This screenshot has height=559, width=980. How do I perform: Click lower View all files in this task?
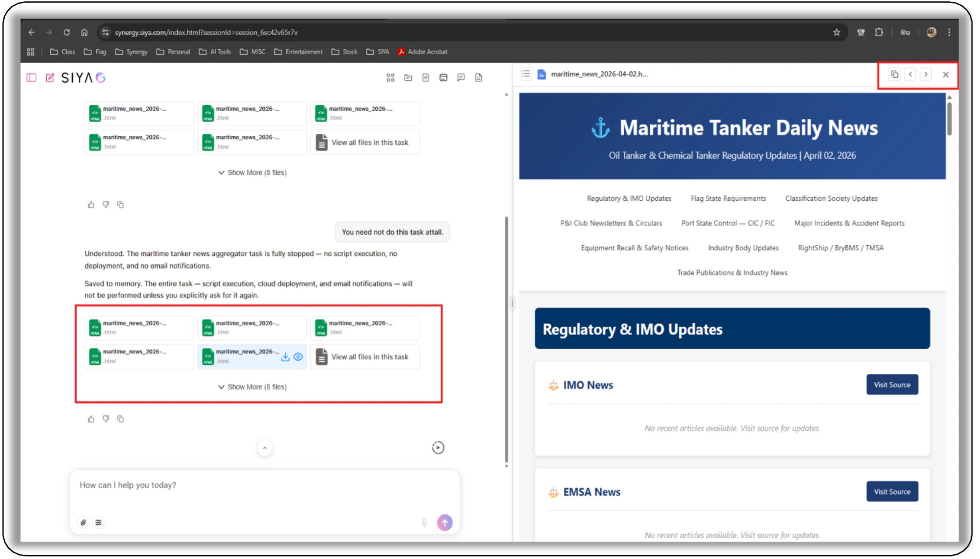[x=365, y=357]
